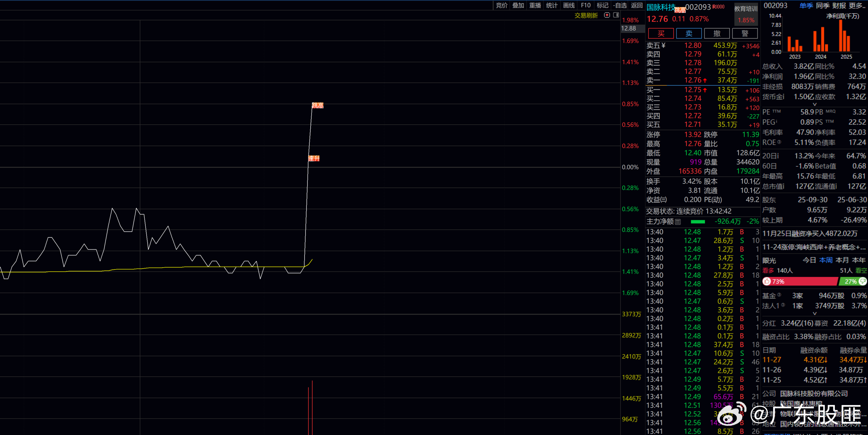Click the 跳高 marker on the price chart

(x=317, y=105)
